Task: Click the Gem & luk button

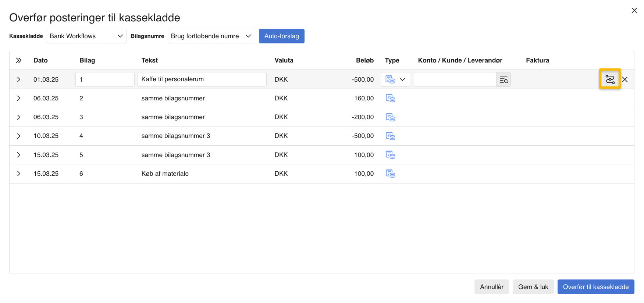Action: (533, 287)
